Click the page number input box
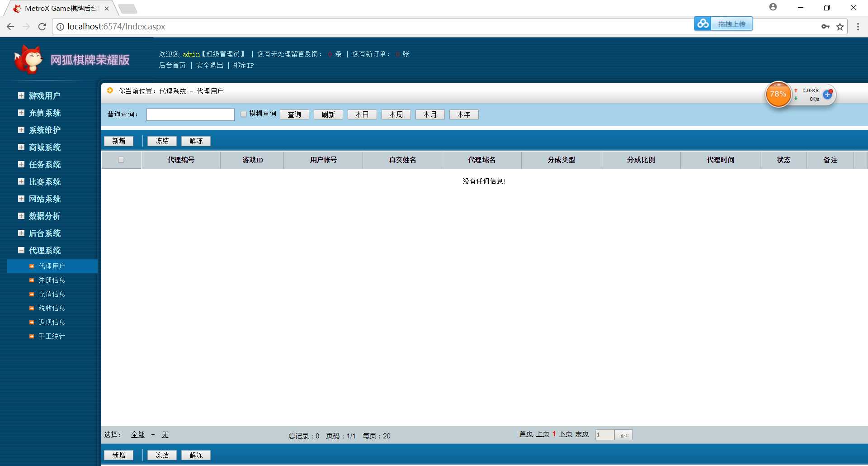Image resolution: width=868 pixels, height=466 pixels. pyautogui.click(x=605, y=435)
